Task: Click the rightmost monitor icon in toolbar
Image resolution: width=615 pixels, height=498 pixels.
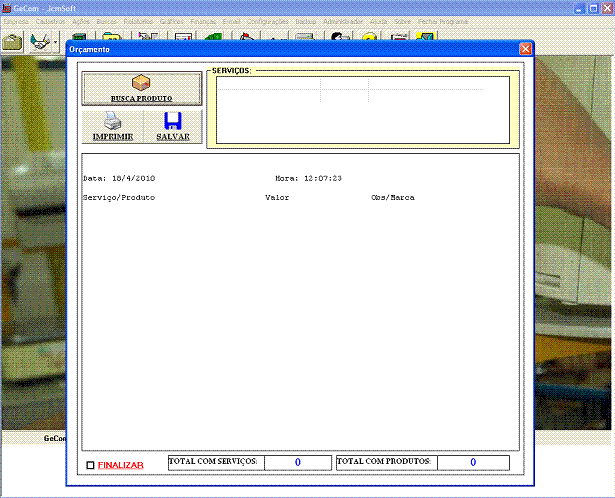Action: [x=426, y=40]
